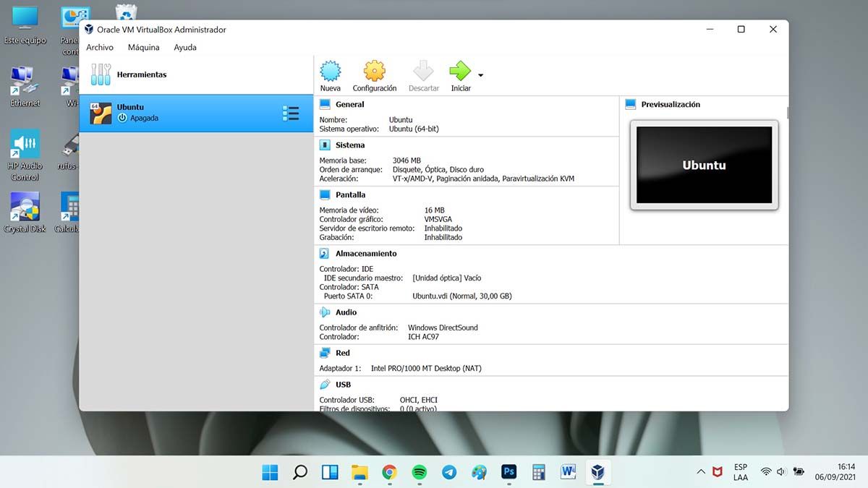Image resolution: width=868 pixels, height=488 pixels.
Task: Open the Máquina menu
Action: pos(143,48)
